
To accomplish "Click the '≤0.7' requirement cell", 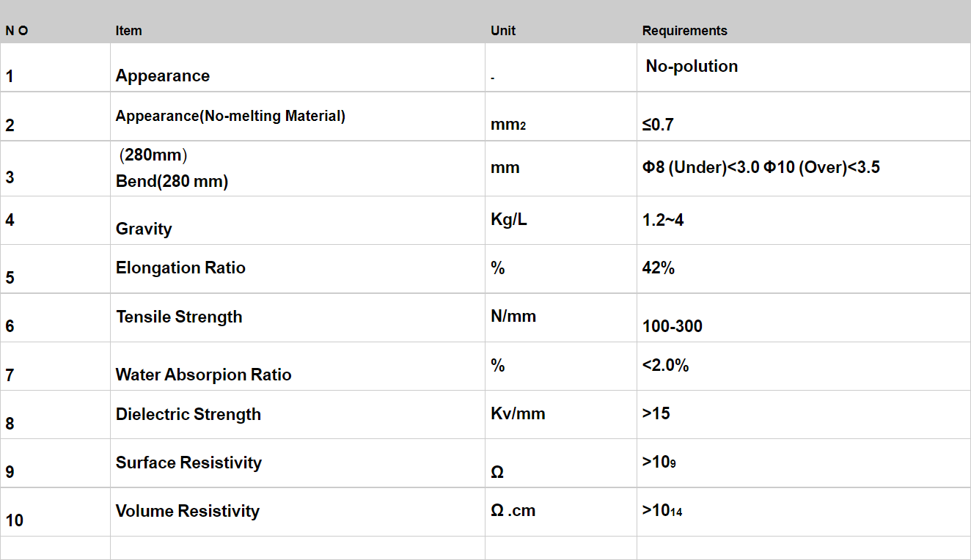I will pyautogui.click(x=804, y=117).
